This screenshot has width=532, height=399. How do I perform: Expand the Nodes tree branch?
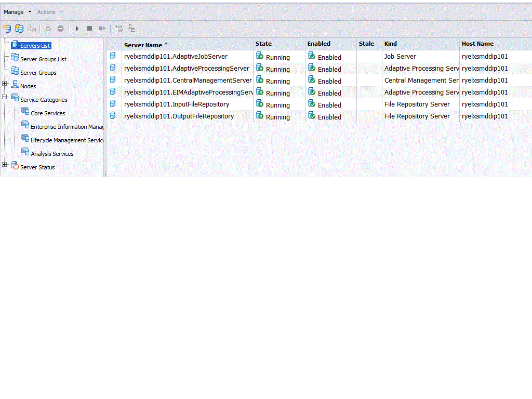coord(4,84)
